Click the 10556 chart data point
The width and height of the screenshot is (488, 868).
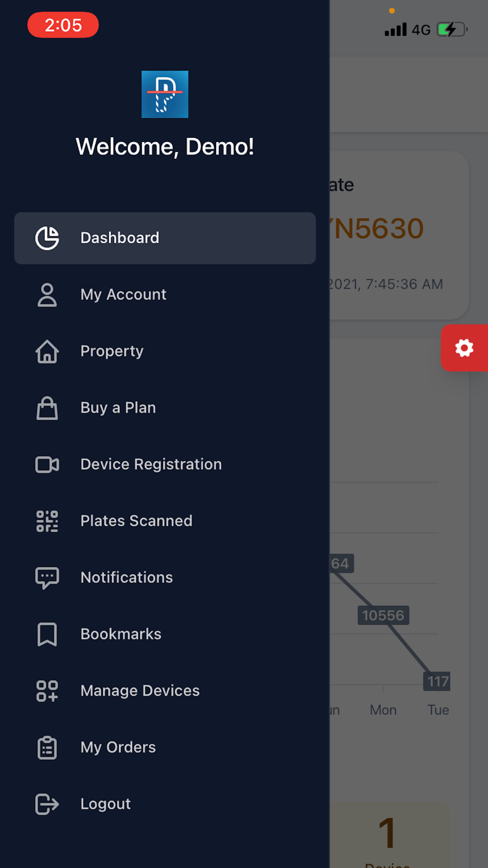[383, 616]
